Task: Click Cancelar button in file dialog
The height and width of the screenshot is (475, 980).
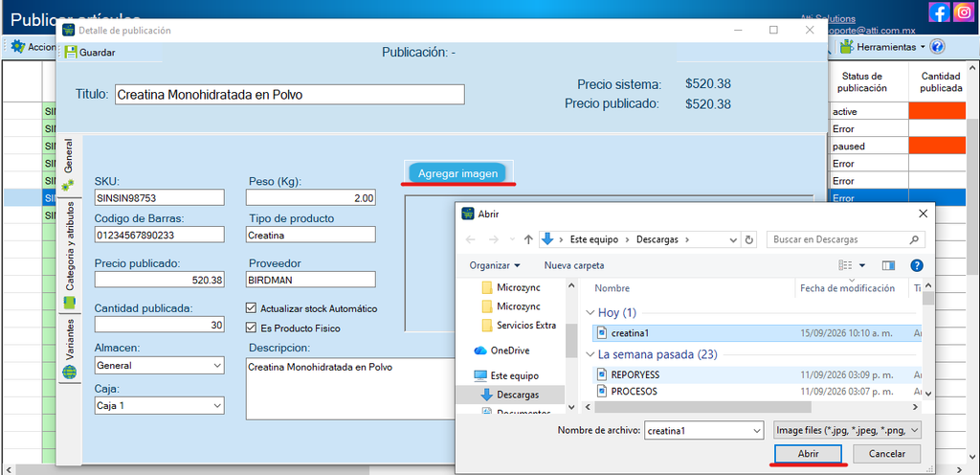Action: [x=887, y=454]
